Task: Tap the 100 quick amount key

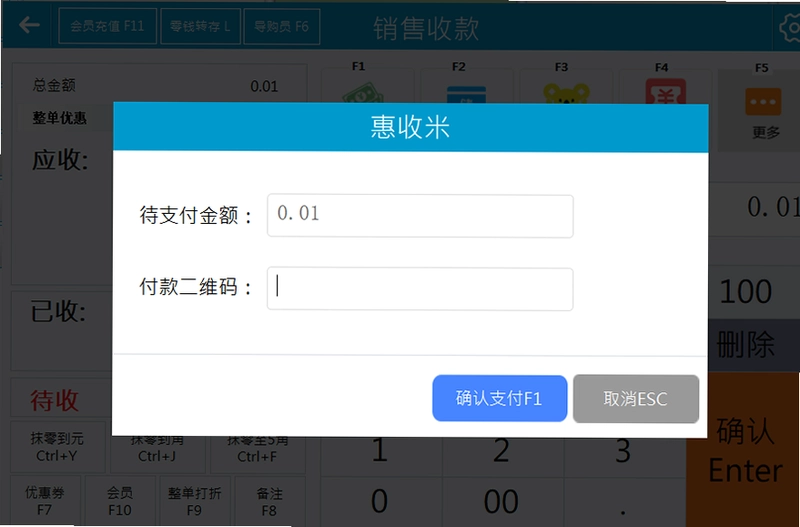Action: pyautogui.click(x=746, y=292)
